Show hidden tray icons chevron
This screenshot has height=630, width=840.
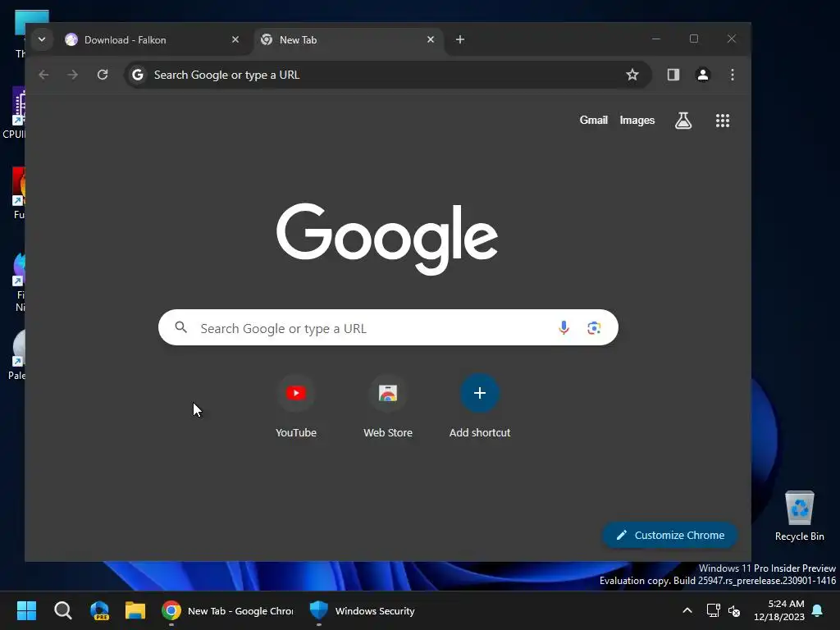(687, 610)
